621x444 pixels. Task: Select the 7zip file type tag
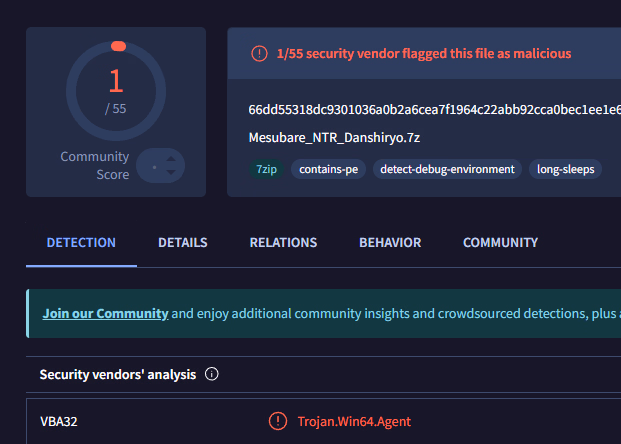(x=265, y=169)
